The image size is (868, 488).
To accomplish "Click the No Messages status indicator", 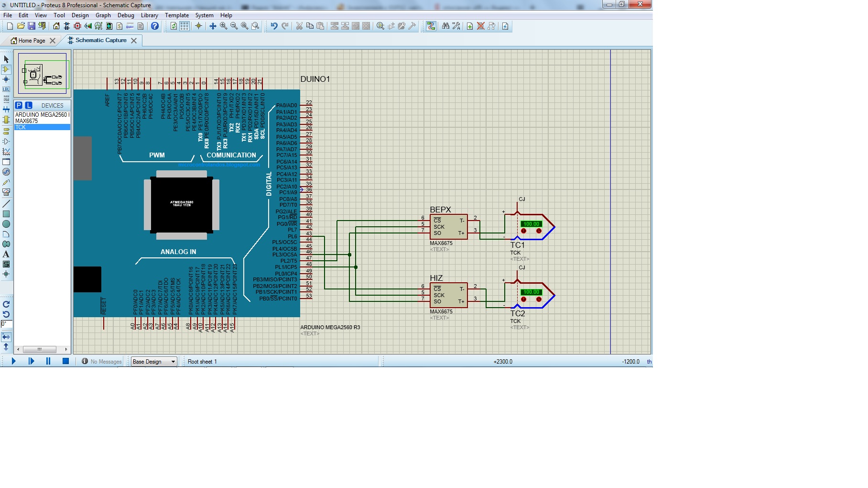I will (x=102, y=362).
